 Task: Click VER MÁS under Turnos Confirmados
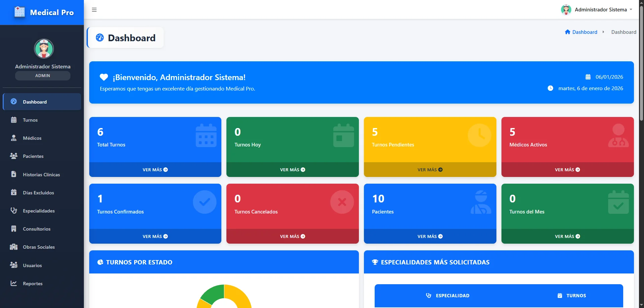tap(155, 236)
